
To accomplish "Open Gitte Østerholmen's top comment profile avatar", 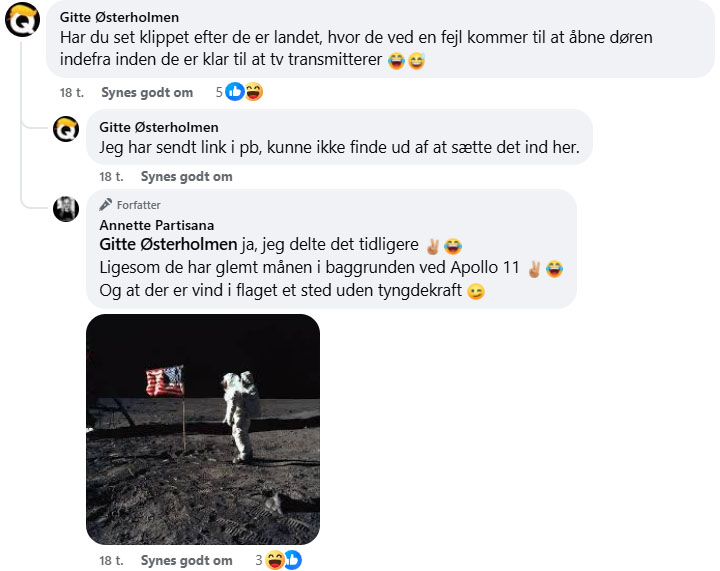I will (x=22, y=20).
